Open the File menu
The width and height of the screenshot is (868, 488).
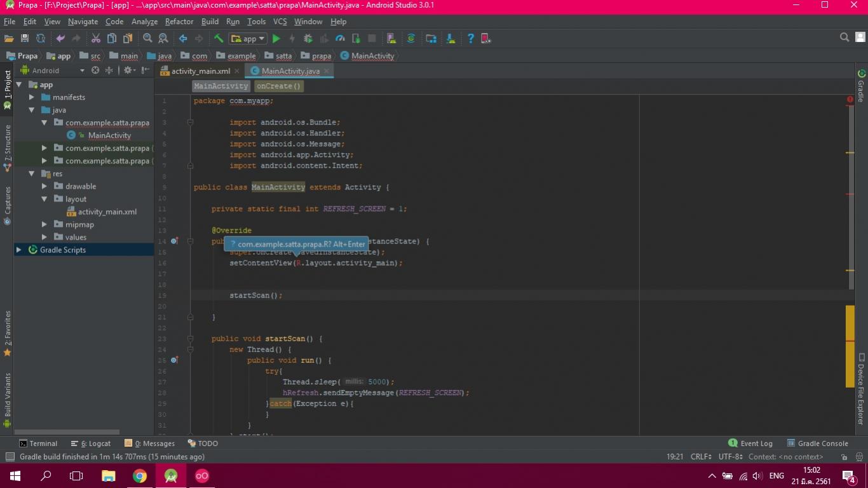10,22
